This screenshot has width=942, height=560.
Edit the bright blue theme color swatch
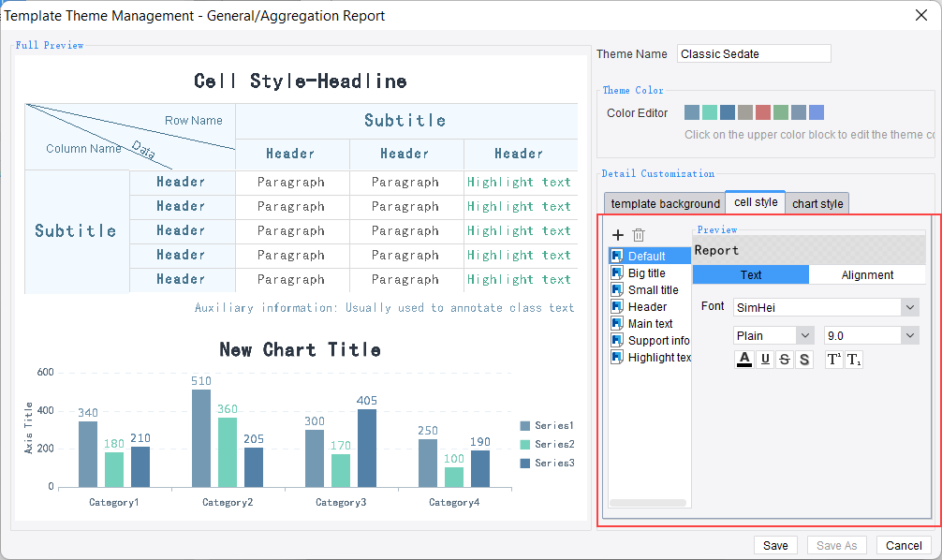coord(817,112)
